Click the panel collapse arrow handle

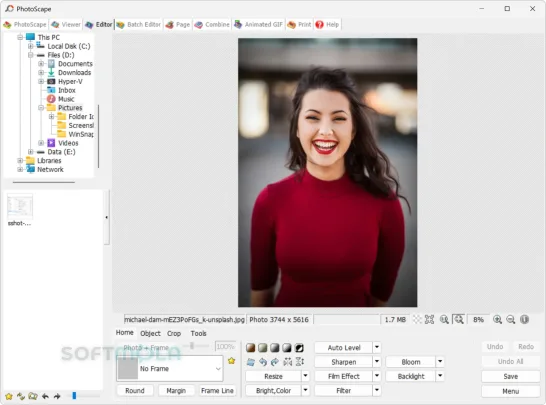click(x=107, y=217)
